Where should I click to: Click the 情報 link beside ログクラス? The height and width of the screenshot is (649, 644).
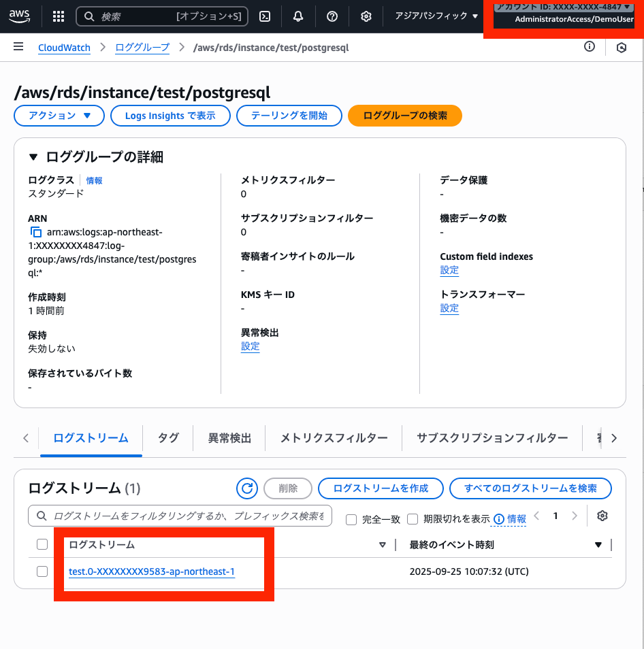(x=94, y=180)
